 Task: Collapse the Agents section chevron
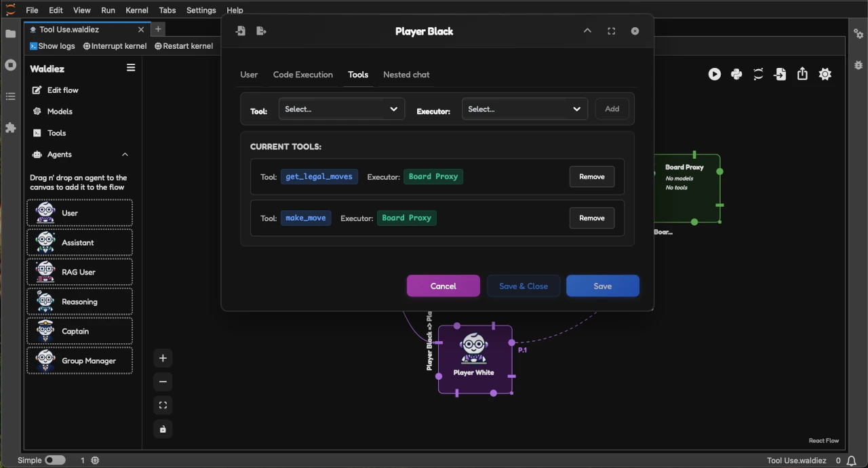(125, 155)
